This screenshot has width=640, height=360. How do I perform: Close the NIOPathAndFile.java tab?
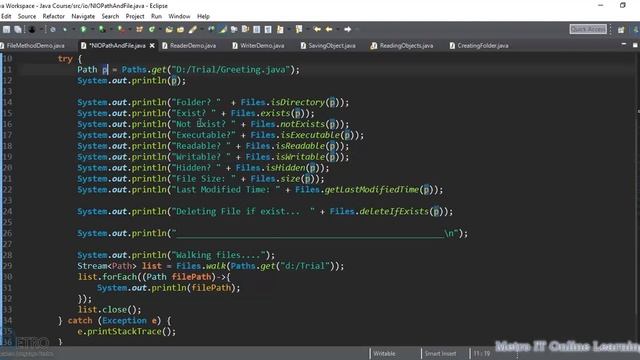coord(152,46)
